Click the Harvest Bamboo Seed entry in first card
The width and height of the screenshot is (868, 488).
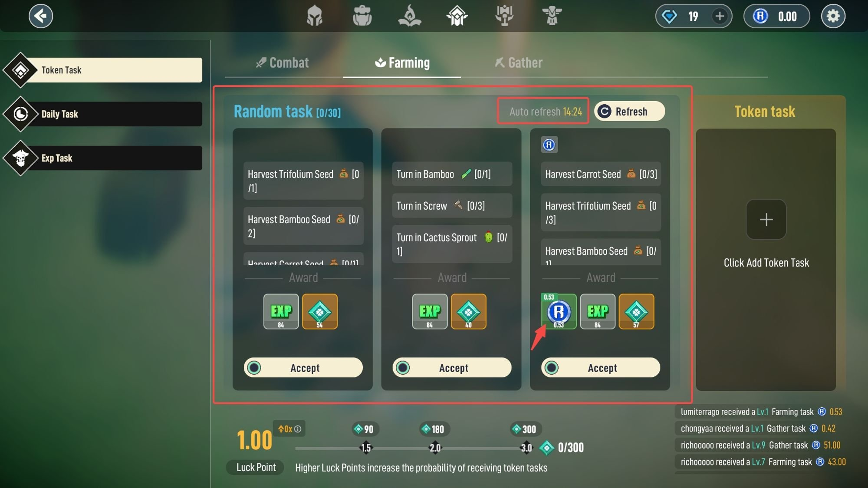click(x=303, y=226)
